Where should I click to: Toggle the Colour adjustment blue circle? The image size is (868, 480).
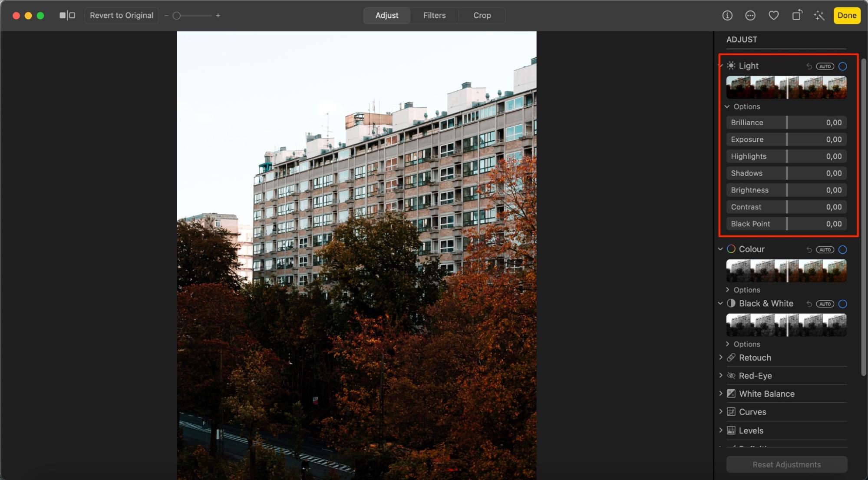pos(842,250)
